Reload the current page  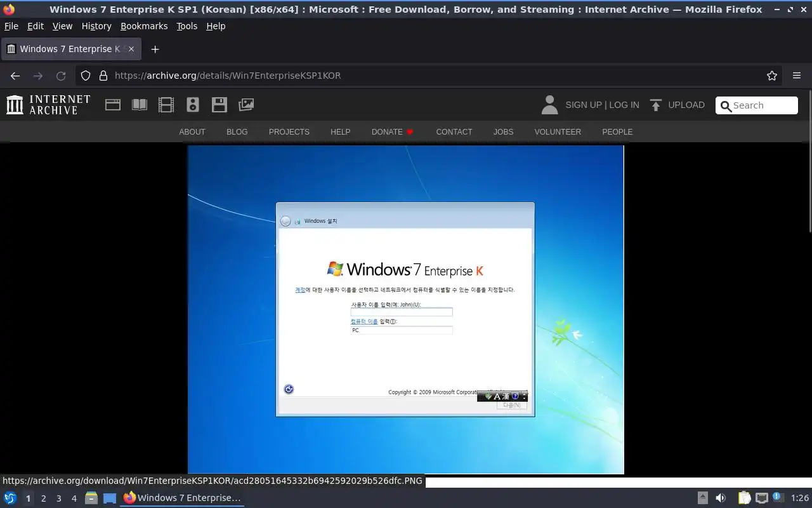(x=61, y=76)
